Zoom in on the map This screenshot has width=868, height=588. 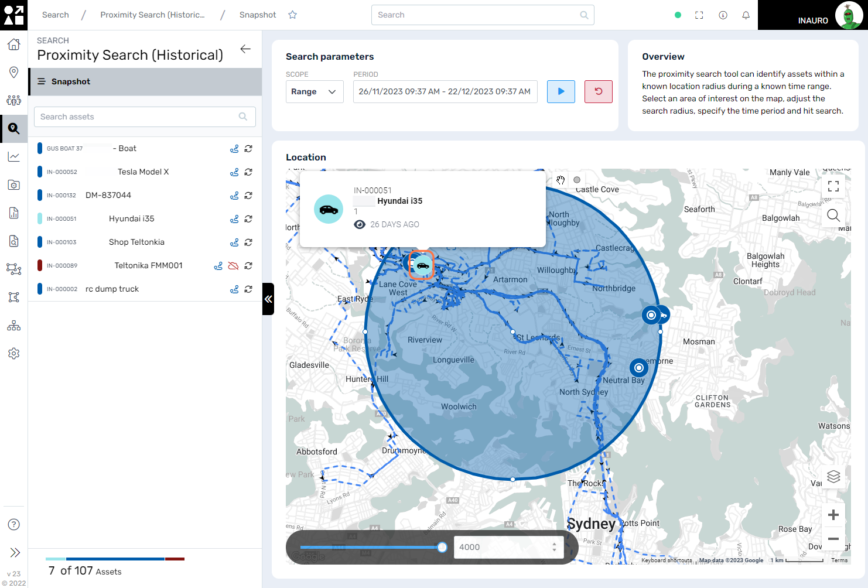coord(833,515)
